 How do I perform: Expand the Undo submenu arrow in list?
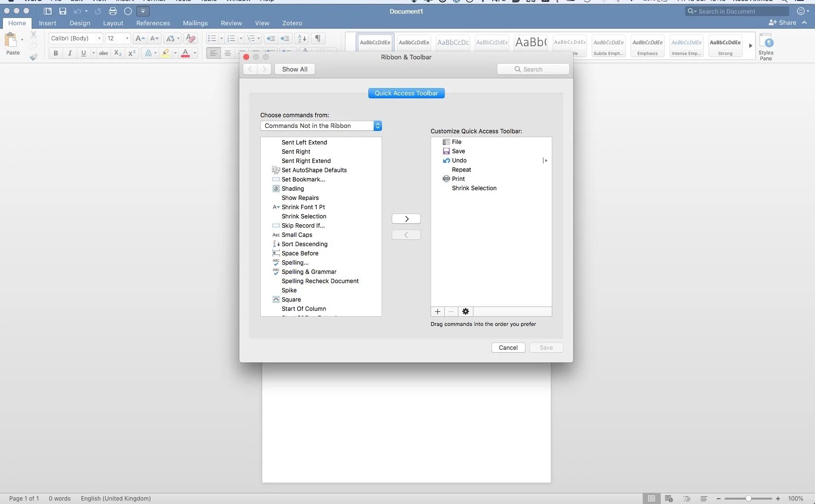coord(545,161)
